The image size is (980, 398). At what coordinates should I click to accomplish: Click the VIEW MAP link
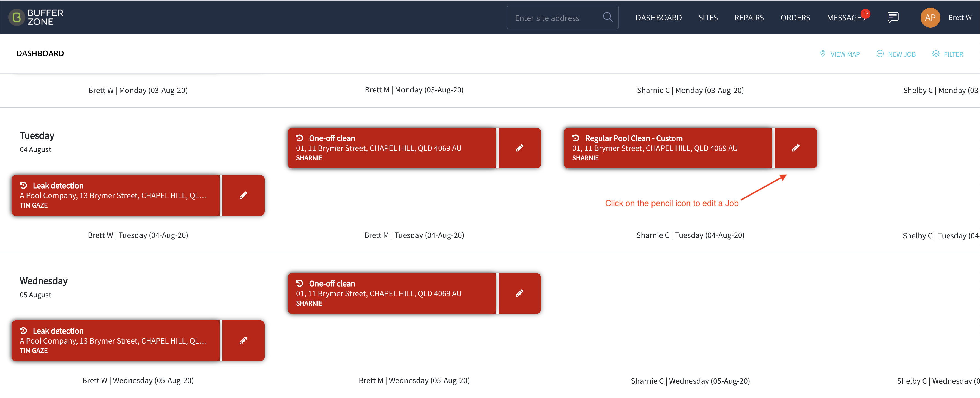[845, 54]
